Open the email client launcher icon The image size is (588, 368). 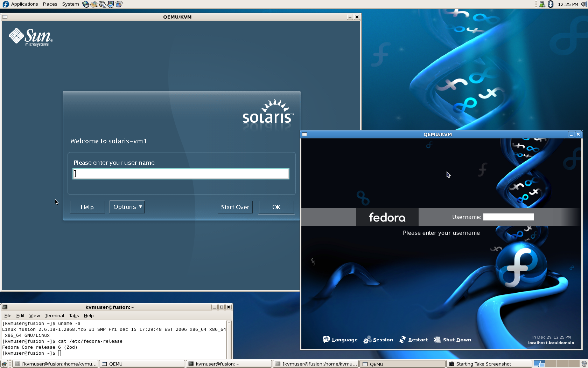[94, 4]
